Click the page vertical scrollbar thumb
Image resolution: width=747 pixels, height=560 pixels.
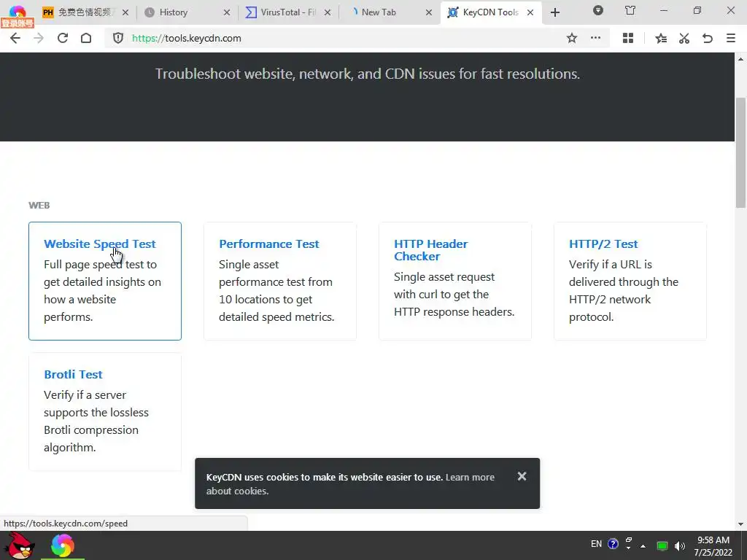741,152
